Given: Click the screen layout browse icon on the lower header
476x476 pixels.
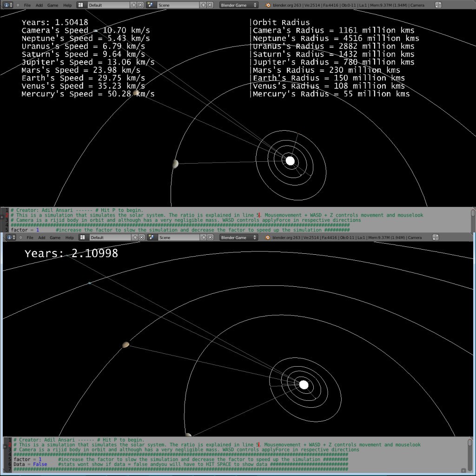Looking at the screenshot, I should coord(83,237).
